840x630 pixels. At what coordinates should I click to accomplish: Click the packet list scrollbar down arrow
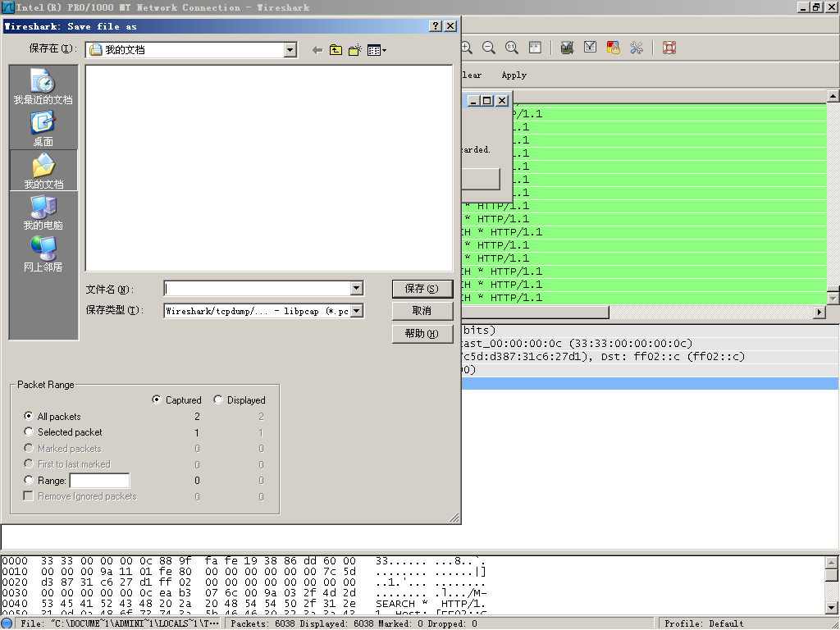point(833,299)
